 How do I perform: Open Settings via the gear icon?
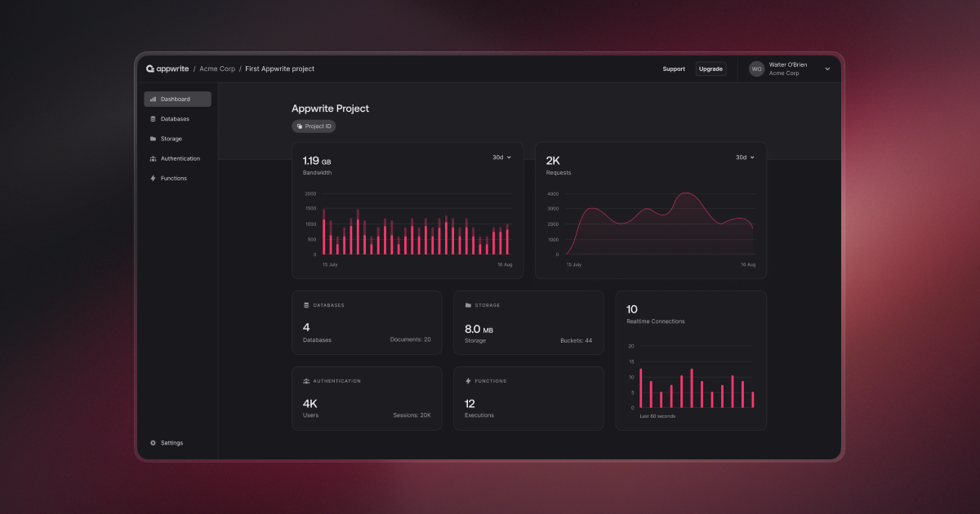click(154, 442)
